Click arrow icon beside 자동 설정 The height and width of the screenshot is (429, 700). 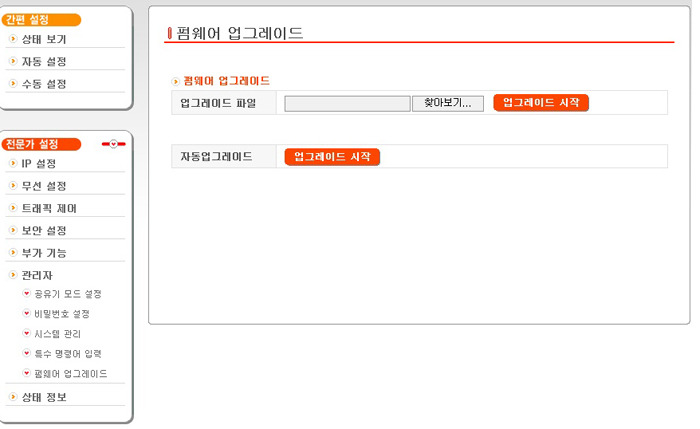(13, 61)
